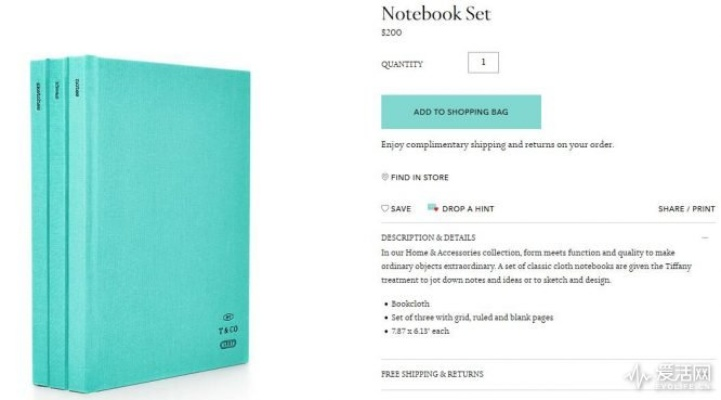Expand the Free Shipping & Returns section
This screenshot has height=400, width=721.
(432, 374)
